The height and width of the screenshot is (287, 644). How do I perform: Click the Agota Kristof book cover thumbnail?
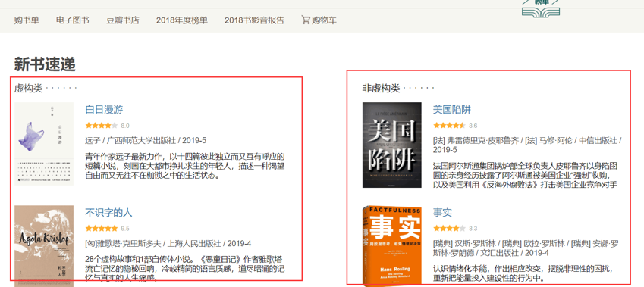click(44, 245)
